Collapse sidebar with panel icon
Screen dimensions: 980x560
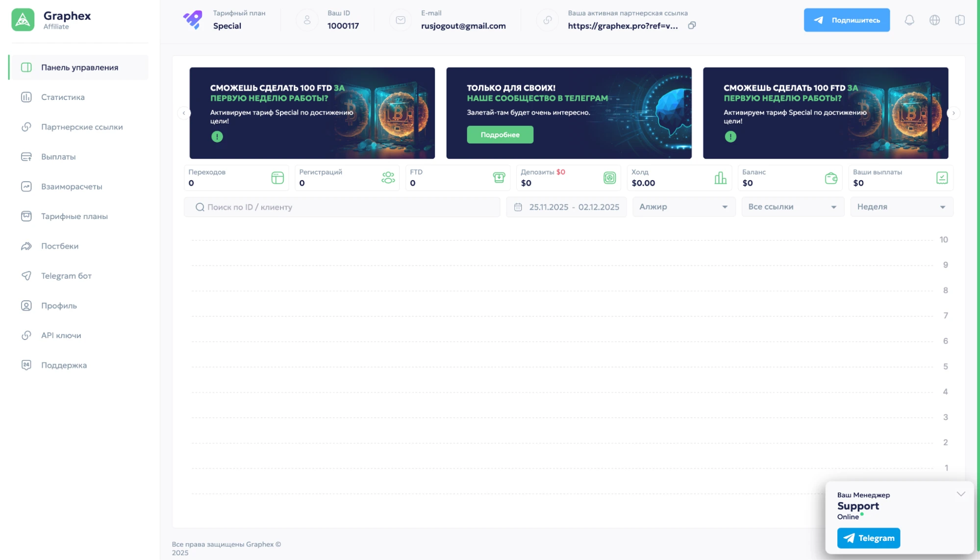tap(960, 20)
